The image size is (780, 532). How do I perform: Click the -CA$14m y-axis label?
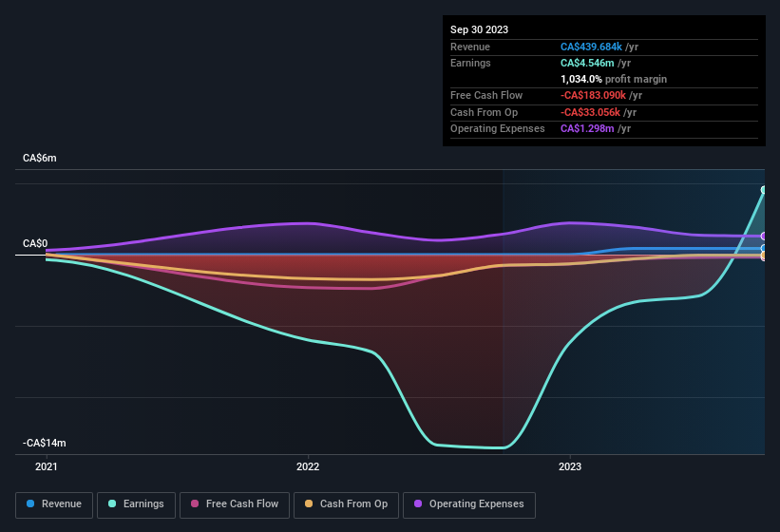pos(45,443)
